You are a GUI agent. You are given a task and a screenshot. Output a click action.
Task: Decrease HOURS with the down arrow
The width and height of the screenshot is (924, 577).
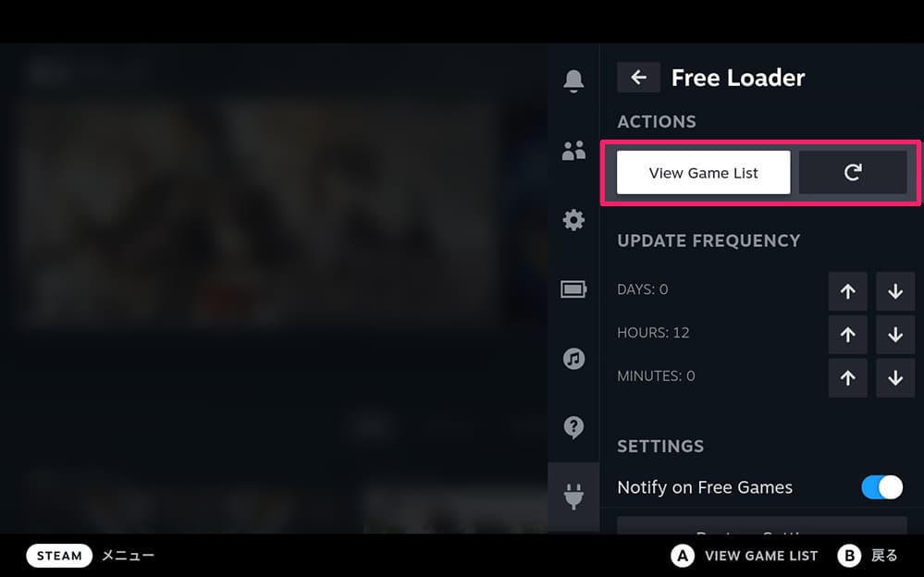point(895,335)
